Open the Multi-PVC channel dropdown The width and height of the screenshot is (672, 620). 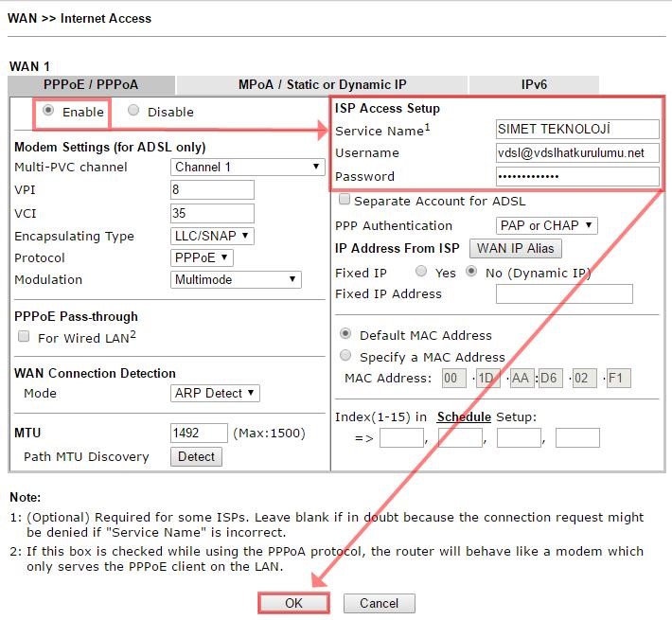248,167
